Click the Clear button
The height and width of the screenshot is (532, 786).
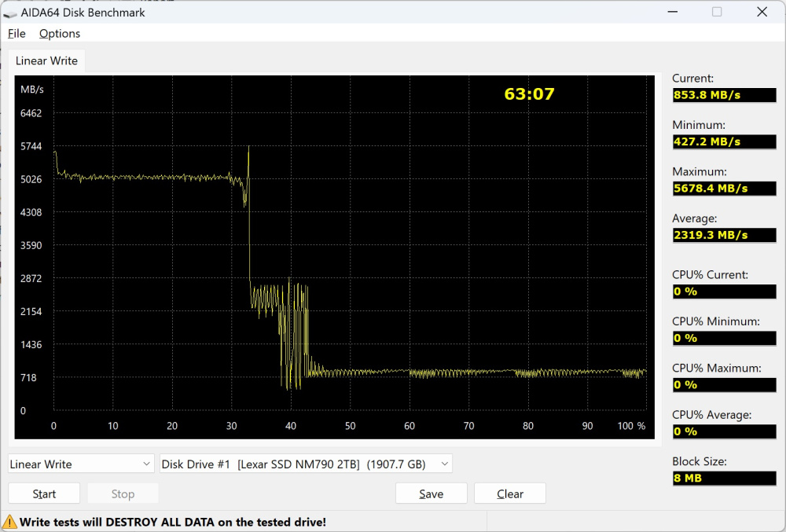(x=510, y=493)
